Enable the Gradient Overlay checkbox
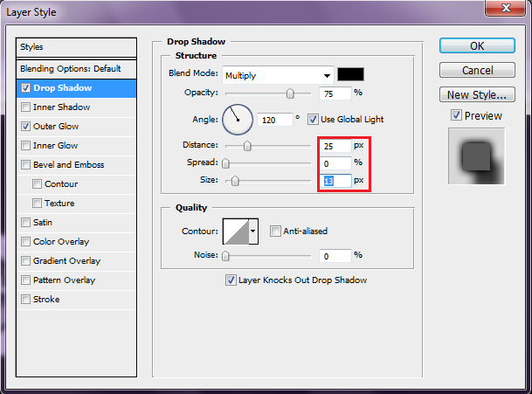 click(25, 261)
